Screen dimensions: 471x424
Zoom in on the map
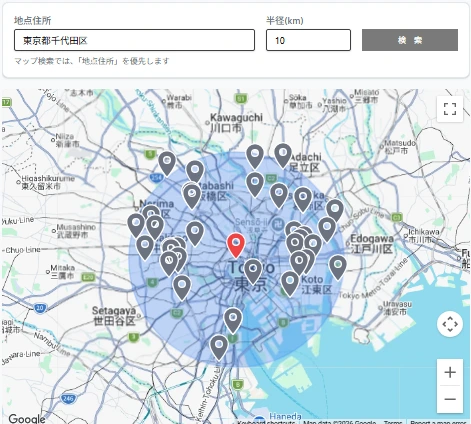[x=450, y=372]
